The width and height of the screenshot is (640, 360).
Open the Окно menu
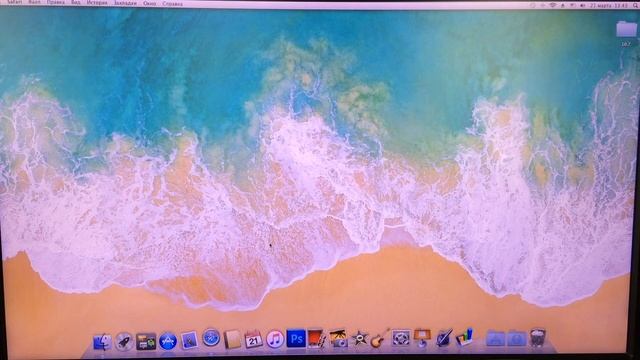[149, 3]
